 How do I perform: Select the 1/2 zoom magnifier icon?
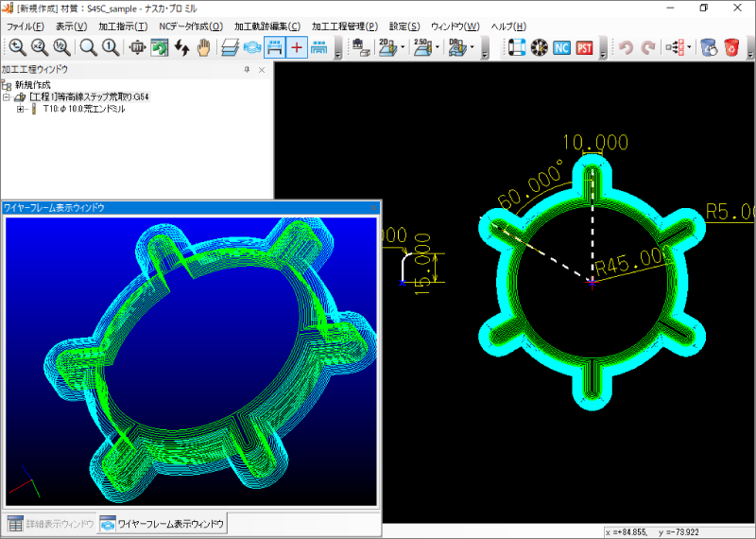tap(61, 47)
